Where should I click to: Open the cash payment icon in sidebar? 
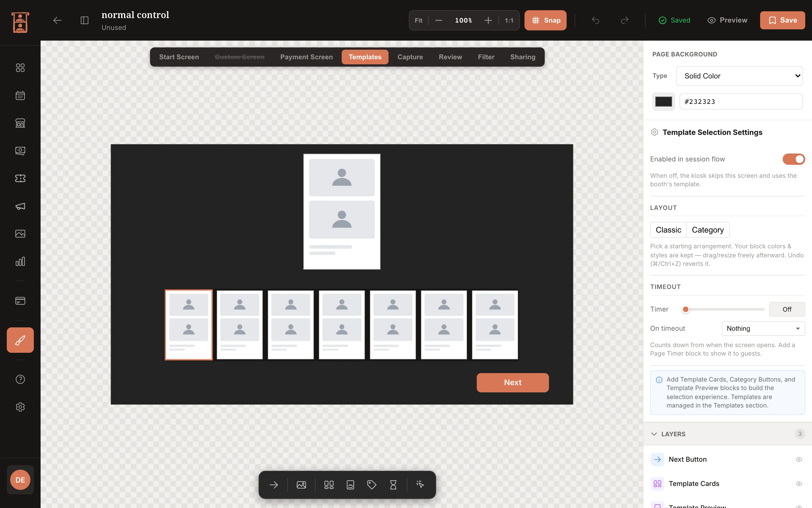click(x=20, y=150)
